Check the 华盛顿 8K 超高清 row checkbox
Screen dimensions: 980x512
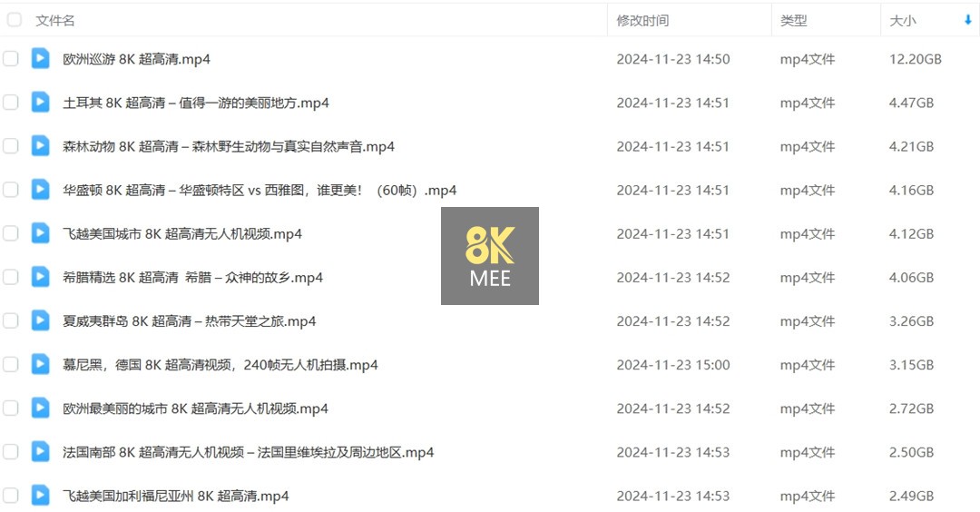(x=11, y=190)
